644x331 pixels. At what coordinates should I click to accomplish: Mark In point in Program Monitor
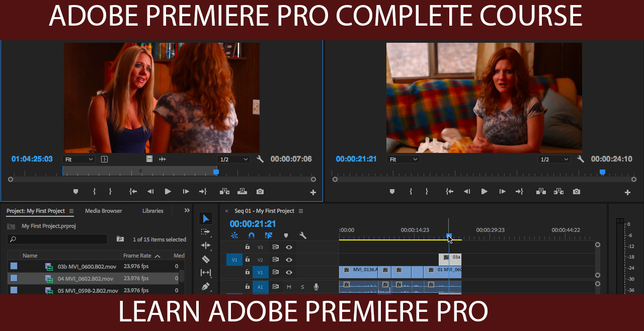pyautogui.click(x=411, y=192)
